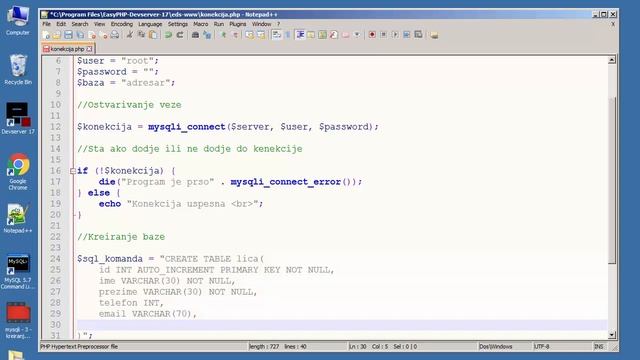Place cursor on empty line 30
Viewport: 640px width, 360px height.
pyautogui.click(x=342, y=325)
